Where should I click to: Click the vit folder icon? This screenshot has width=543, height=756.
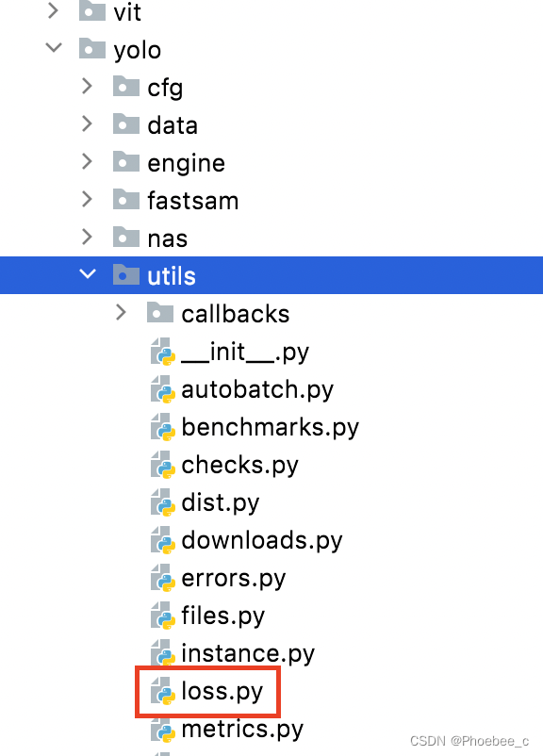pos(92,10)
